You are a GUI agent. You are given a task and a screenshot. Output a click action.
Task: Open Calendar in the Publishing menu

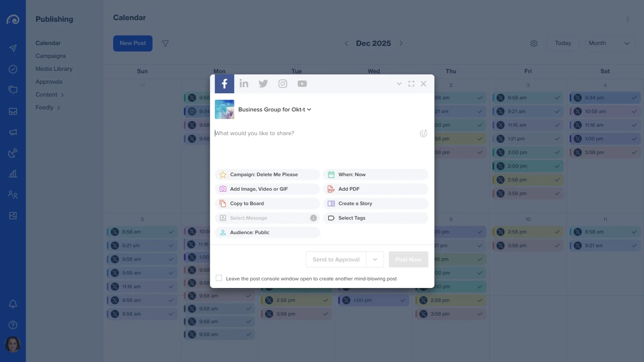48,43
